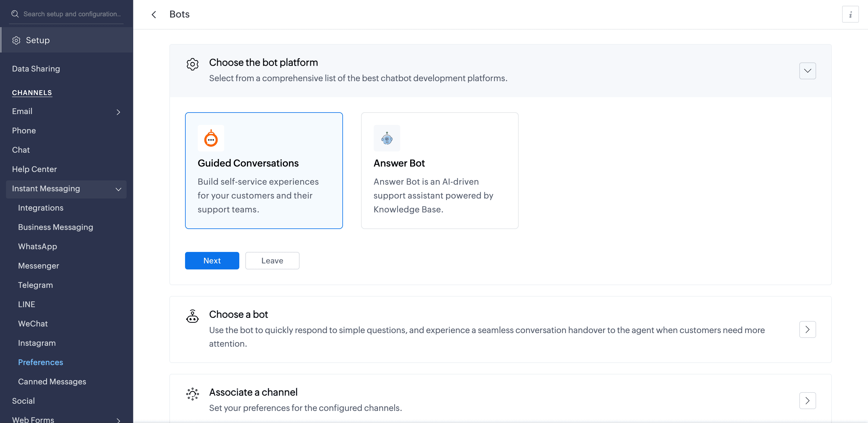868x423 pixels.
Task: Expand the Associate a channel section
Action: tap(807, 400)
